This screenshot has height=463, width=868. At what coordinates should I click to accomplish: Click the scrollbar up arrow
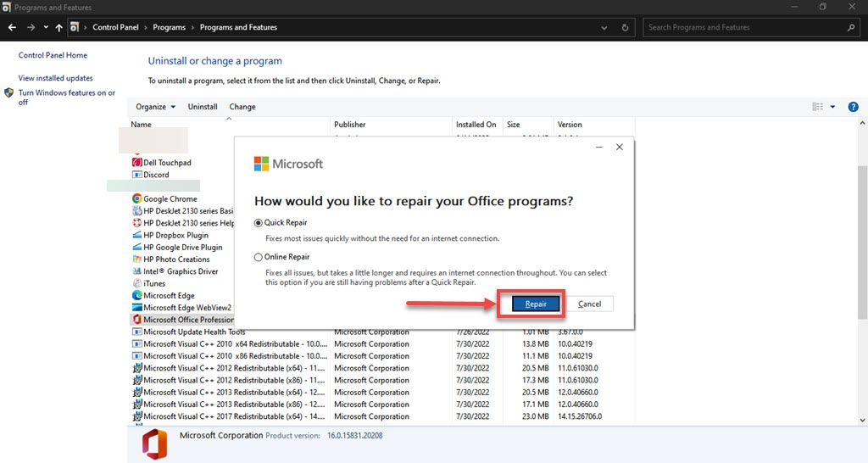(862, 124)
